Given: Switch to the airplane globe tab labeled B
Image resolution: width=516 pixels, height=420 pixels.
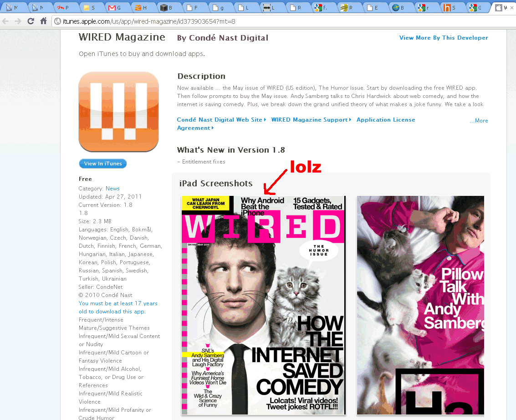Looking at the screenshot, I should (x=398, y=8).
